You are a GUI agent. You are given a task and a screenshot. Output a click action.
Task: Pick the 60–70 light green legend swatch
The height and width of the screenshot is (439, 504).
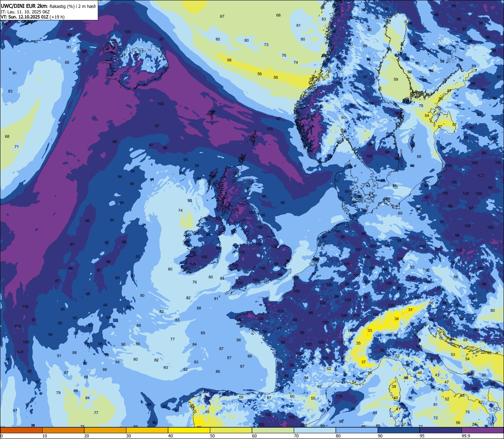click(273, 430)
